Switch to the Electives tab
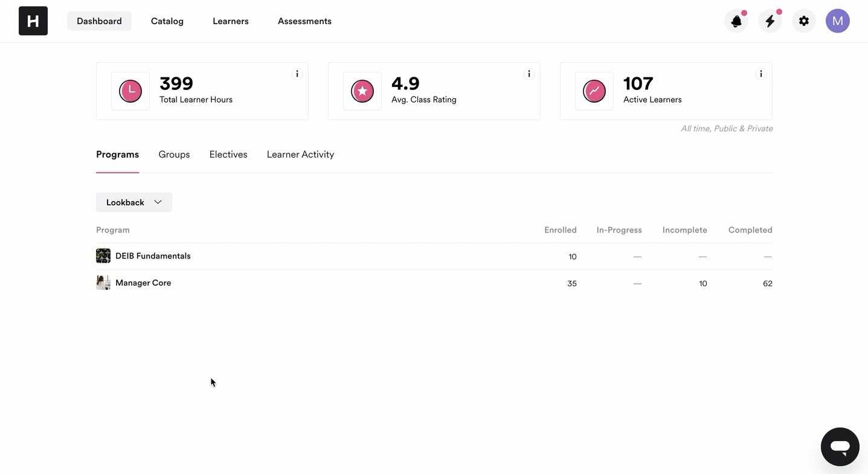 click(x=228, y=155)
